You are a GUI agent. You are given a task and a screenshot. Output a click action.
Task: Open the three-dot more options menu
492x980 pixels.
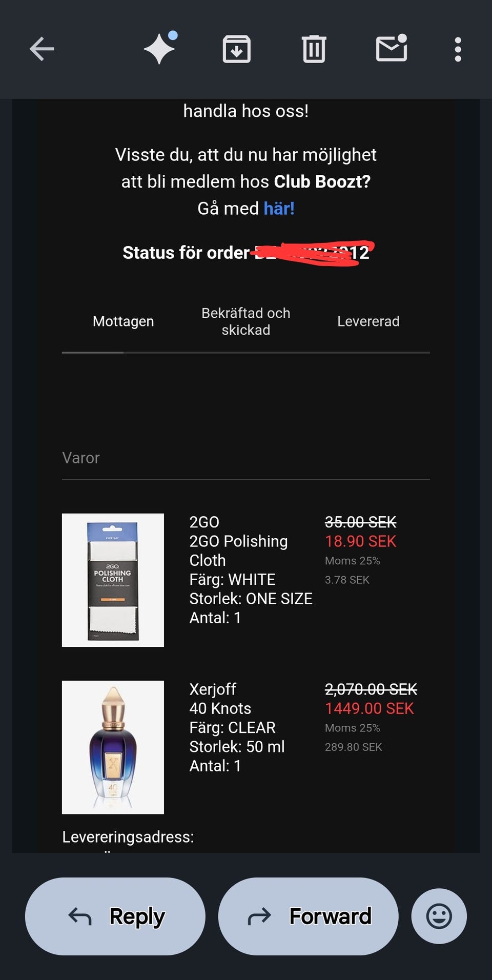tap(458, 49)
